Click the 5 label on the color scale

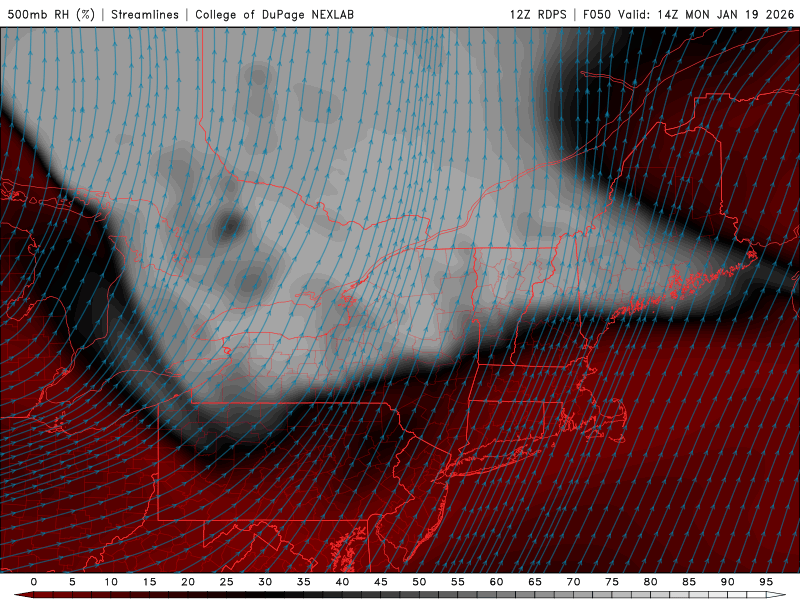(72, 582)
